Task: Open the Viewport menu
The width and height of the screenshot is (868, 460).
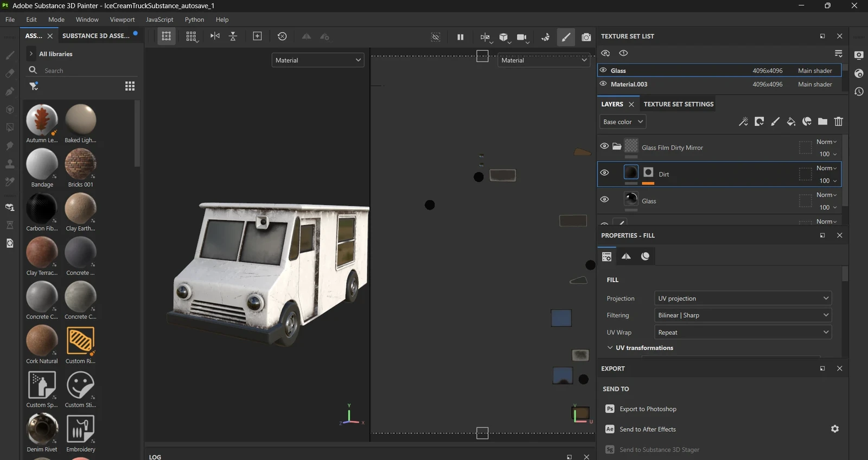Action: (x=122, y=20)
